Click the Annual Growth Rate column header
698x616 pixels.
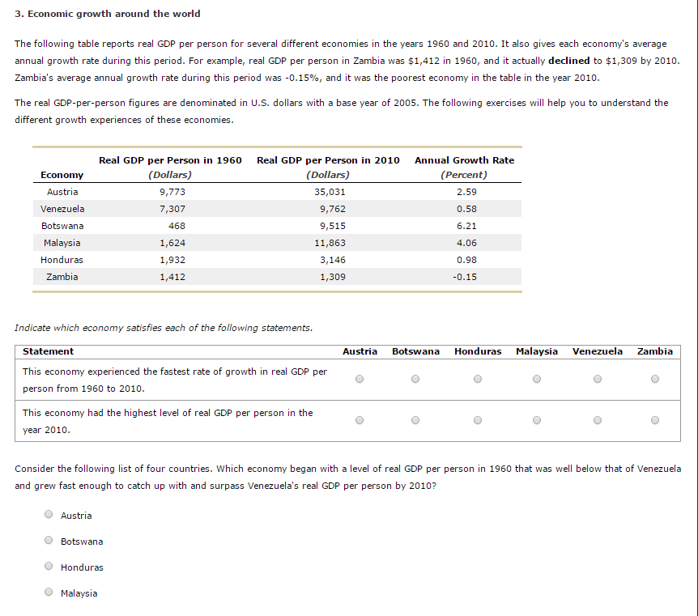click(x=464, y=159)
